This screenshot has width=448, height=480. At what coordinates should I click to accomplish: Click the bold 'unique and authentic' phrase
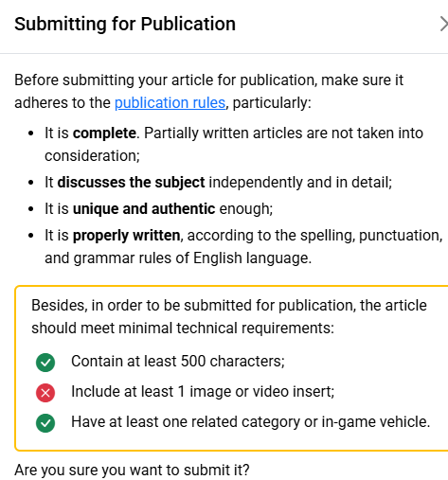click(144, 209)
